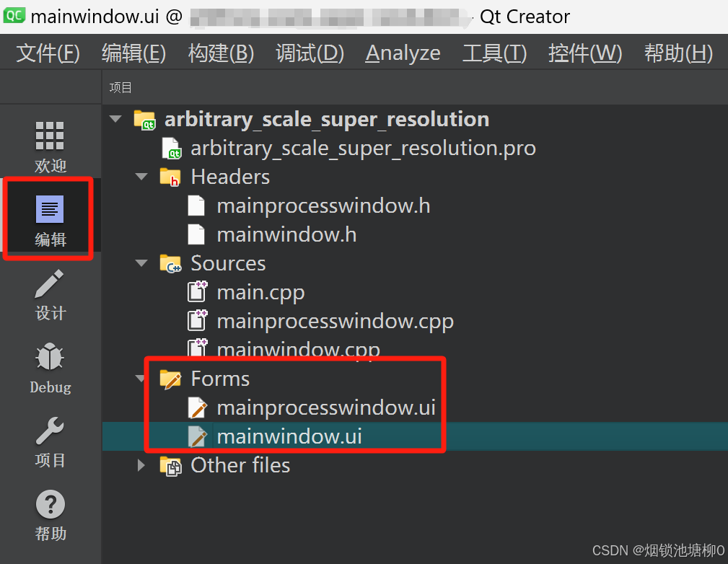728x564 pixels.
Task: Select mainprocesswindow.cpp in Sources
Action: 336,322
